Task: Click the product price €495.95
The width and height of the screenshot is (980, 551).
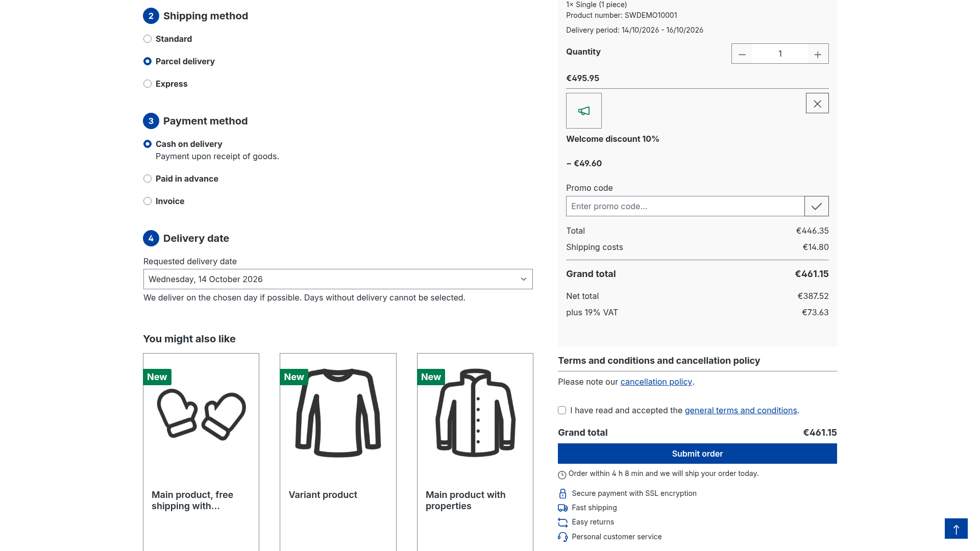Action: click(x=582, y=78)
